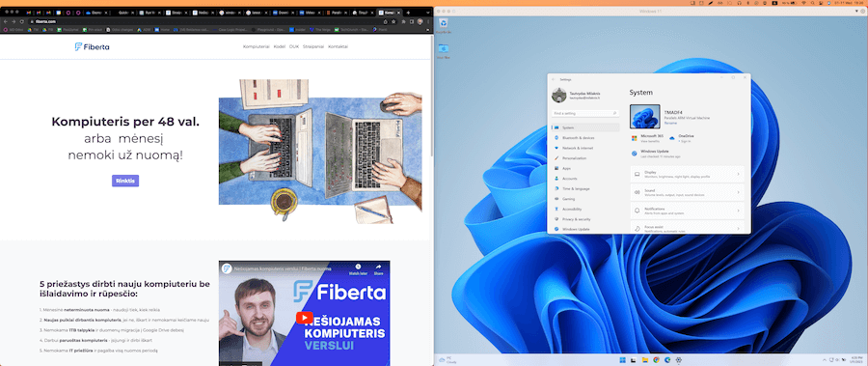
Task: Click Chrome forward arrow
Action: point(14,21)
